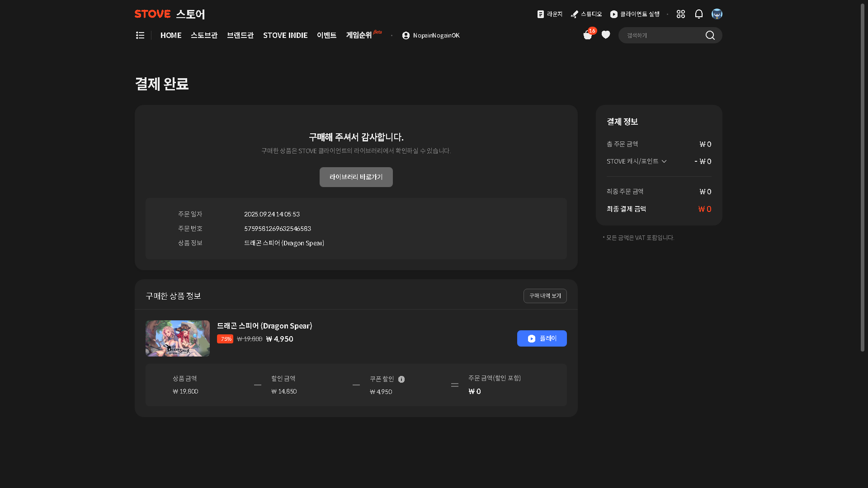The height and width of the screenshot is (488, 868).
Task: Open the Dragon Spear product title link
Action: [264, 326]
